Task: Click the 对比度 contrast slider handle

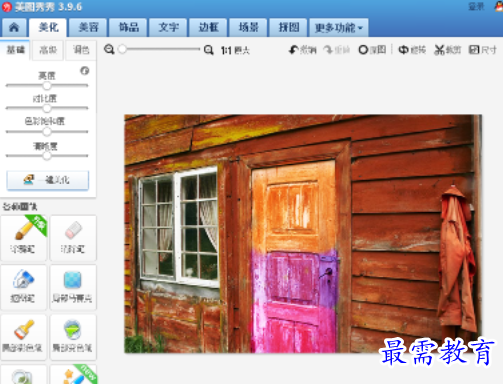Action: tap(47, 108)
